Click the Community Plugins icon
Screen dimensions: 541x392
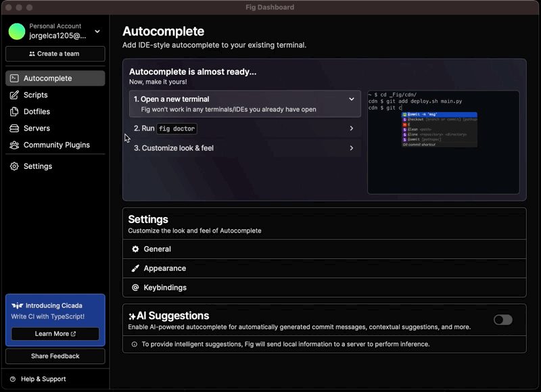(x=14, y=145)
